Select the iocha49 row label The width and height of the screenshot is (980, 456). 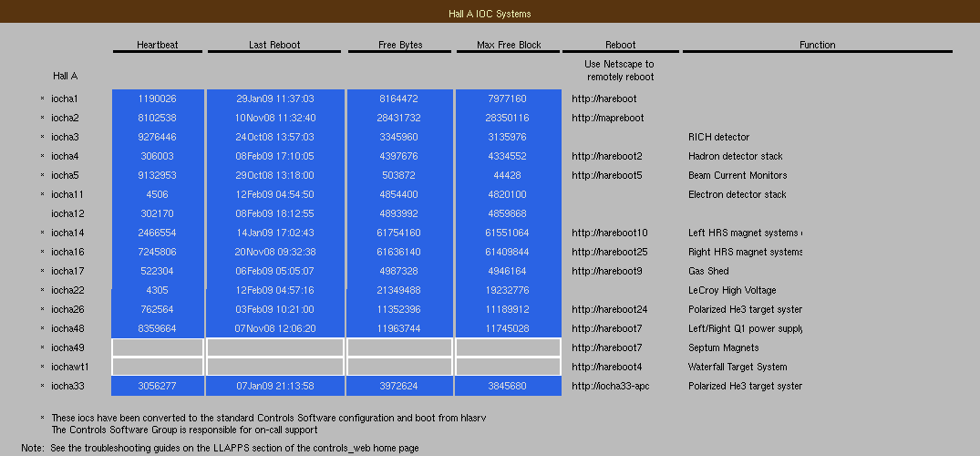click(x=67, y=347)
